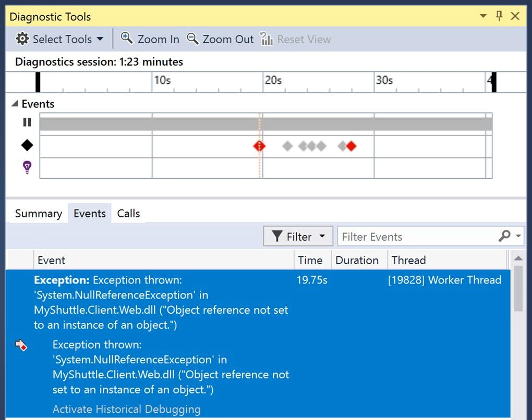Screen dimensions: 532x420
Task: Click the Zoom In magnifier icon
Action: [126, 39]
